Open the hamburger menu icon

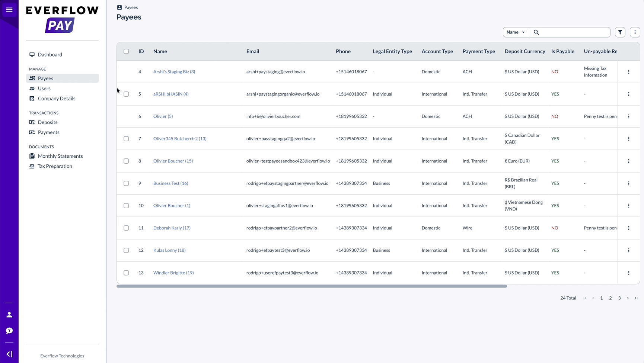click(x=9, y=10)
